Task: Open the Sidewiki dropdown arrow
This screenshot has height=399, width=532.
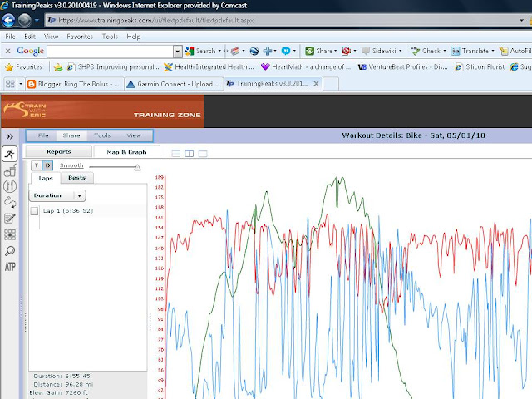Action: pyautogui.click(x=401, y=51)
